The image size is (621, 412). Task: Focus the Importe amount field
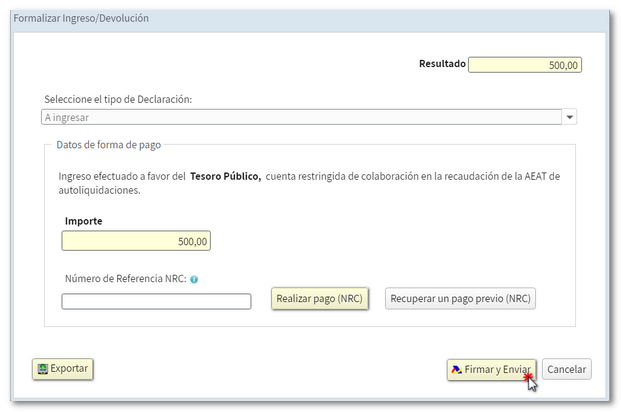point(136,241)
